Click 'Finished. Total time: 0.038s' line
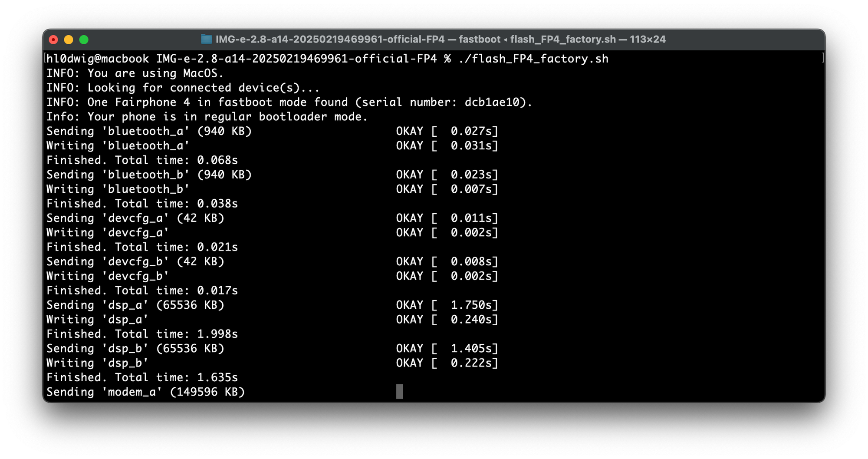This screenshot has height=459, width=868. pos(142,204)
